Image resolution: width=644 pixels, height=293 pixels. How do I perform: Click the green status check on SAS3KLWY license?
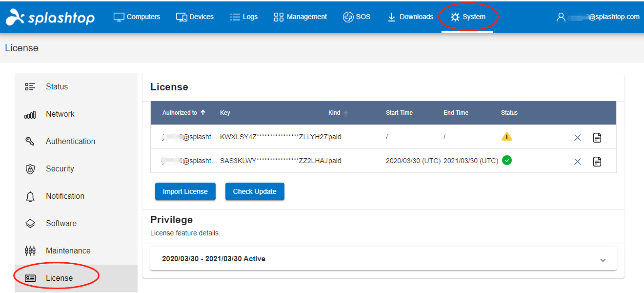(x=506, y=160)
